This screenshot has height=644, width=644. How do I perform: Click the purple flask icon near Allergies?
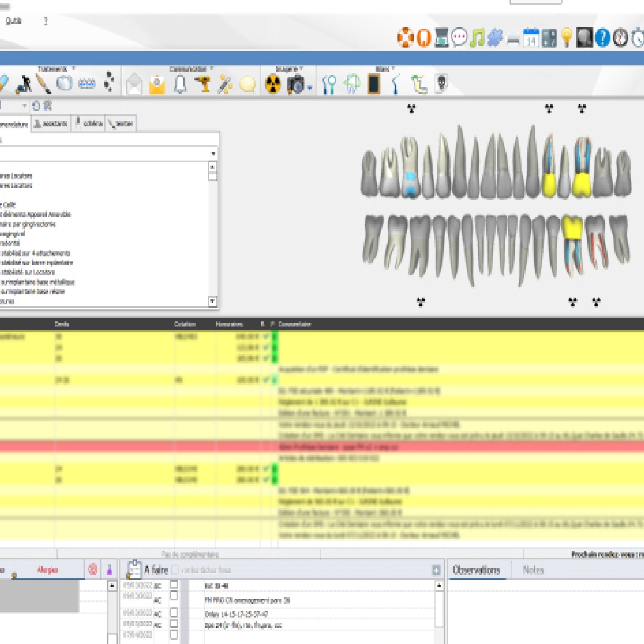point(109,570)
